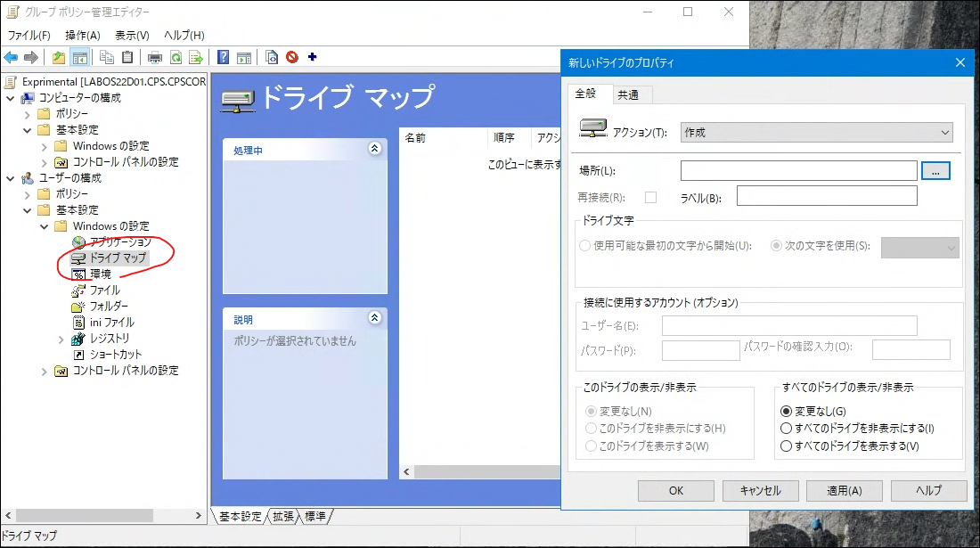980x548 pixels.
Task: Select the 環境 tree node
Action: [101, 274]
